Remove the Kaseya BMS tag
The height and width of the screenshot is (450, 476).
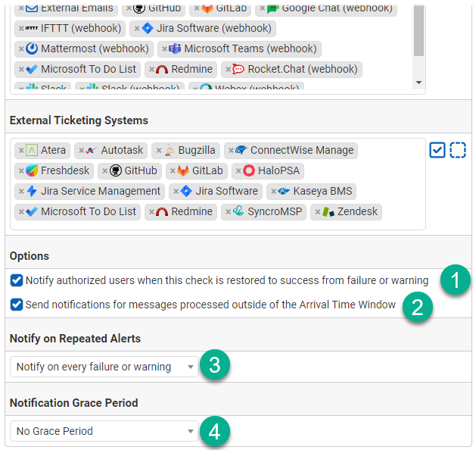pyautogui.click(x=273, y=192)
